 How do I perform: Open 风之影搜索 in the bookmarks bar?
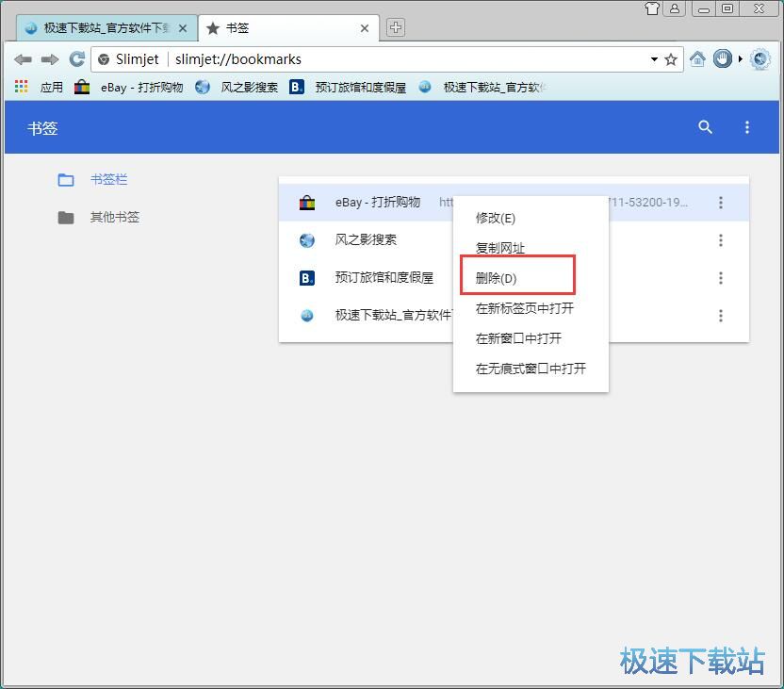(x=237, y=88)
